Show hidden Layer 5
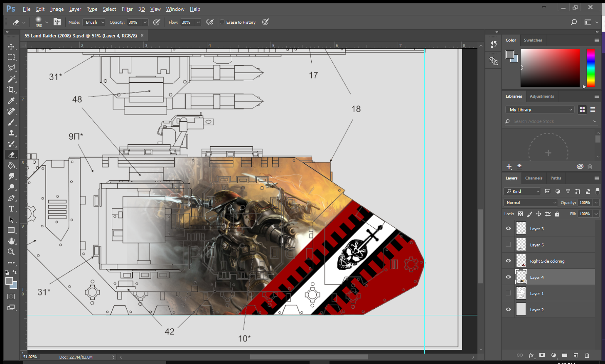 tap(508, 245)
